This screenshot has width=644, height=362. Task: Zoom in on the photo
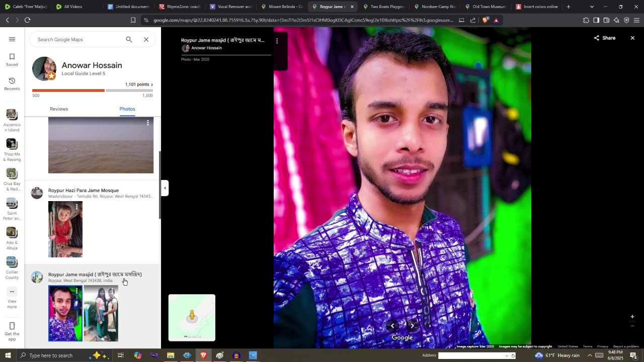point(632,317)
